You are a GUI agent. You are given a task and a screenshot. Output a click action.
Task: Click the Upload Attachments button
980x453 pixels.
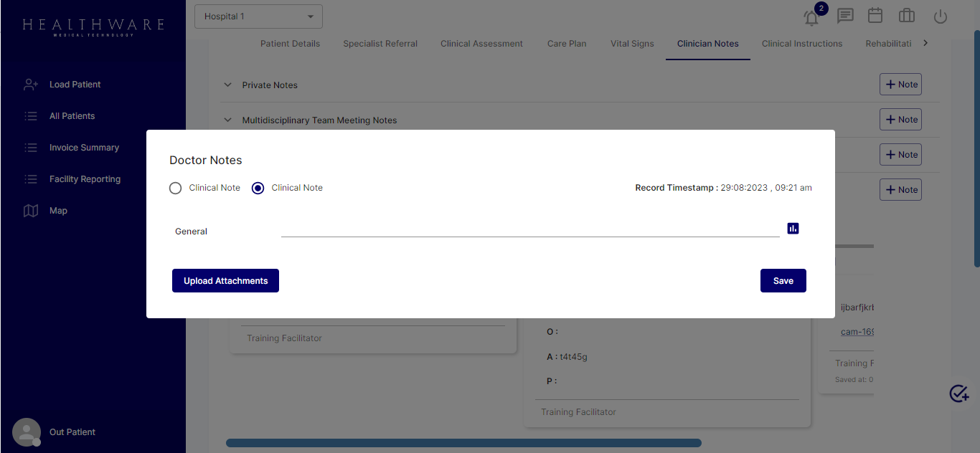[225, 281]
